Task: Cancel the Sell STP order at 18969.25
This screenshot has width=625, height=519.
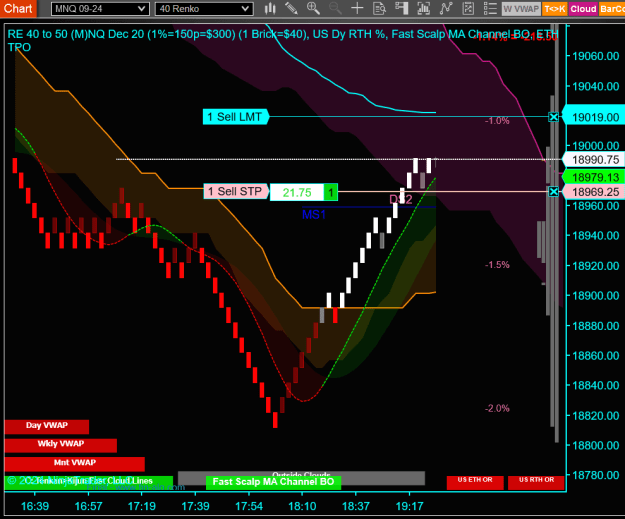Action: [553, 192]
